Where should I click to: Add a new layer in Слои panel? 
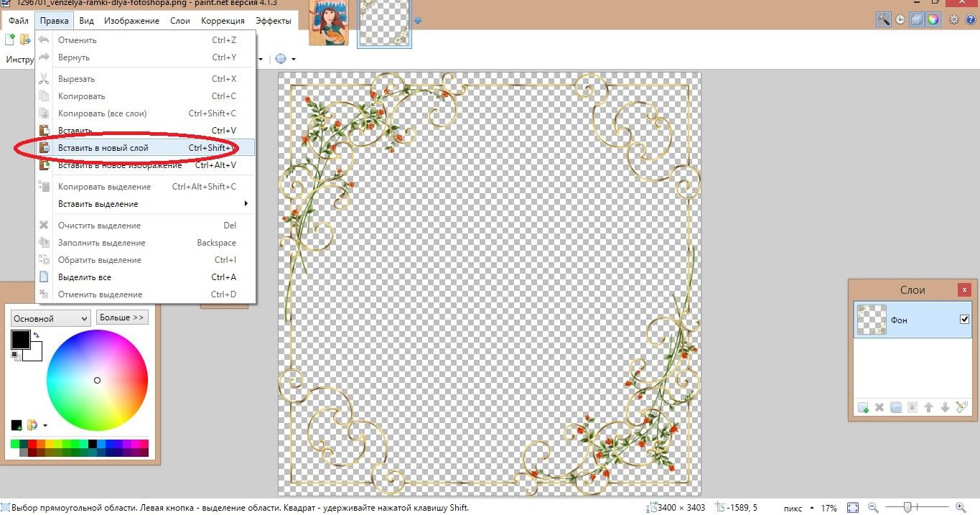pyautogui.click(x=863, y=407)
